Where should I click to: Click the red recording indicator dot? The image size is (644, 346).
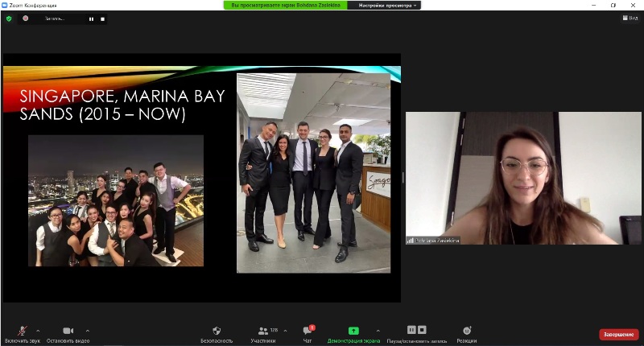26,19
